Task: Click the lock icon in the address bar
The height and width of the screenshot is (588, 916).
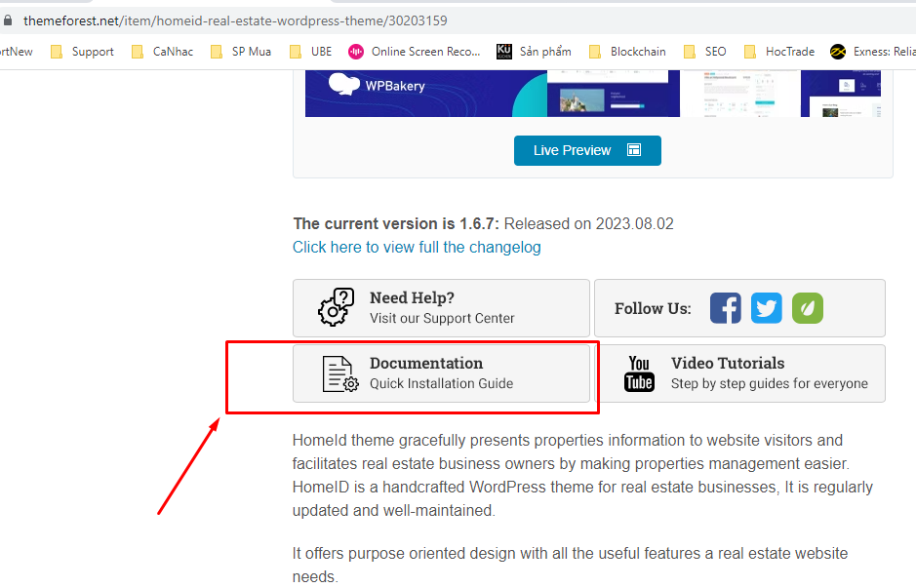Action: point(7,20)
